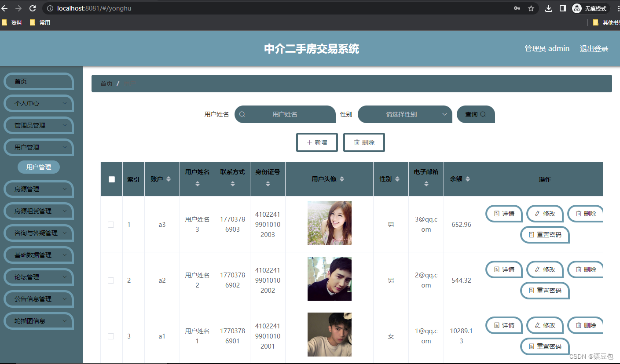Image resolution: width=620 pixels, height=364 pixels.
Task: Expand the 论坛管理 sidebar menu
Action: pyautogui.click(x=39, y=277)
